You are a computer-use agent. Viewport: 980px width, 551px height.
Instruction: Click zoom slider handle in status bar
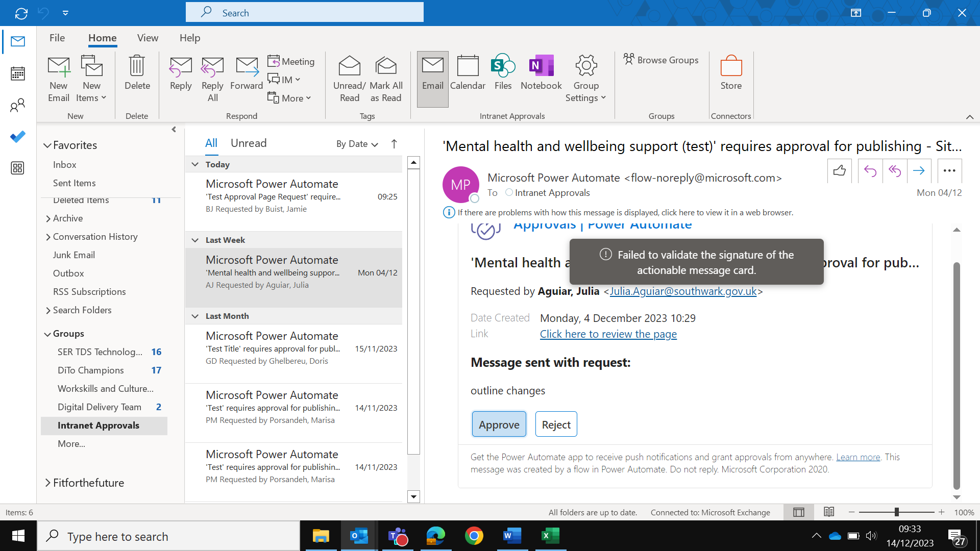coord(896,512)
